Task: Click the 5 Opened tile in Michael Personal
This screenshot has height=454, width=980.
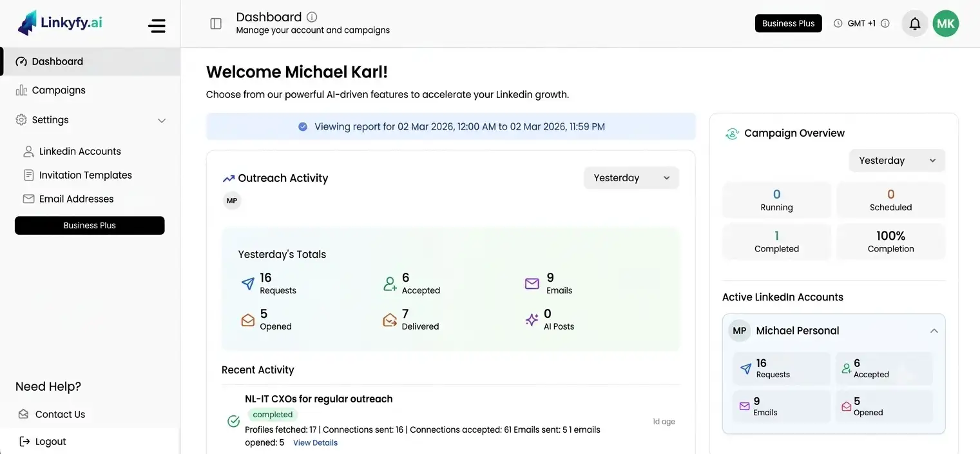Action: click(884, 406)
